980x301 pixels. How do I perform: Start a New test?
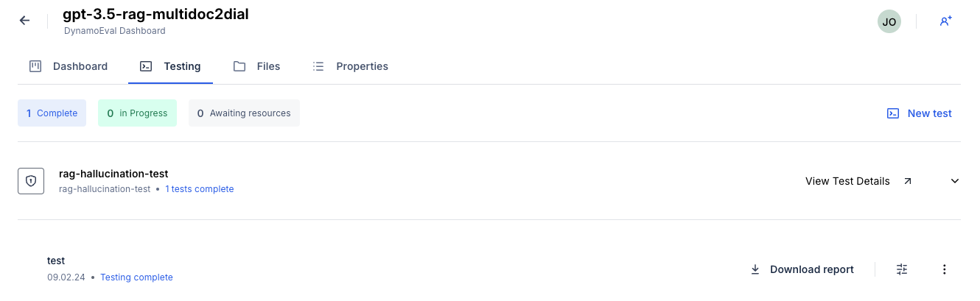coord(919,113)
